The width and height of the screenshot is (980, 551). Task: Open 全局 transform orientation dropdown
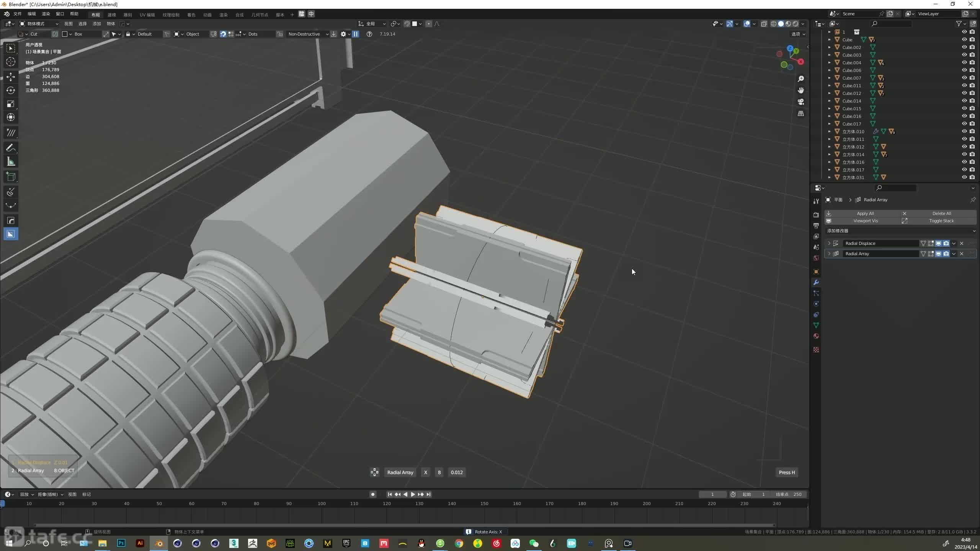(372, 24)
